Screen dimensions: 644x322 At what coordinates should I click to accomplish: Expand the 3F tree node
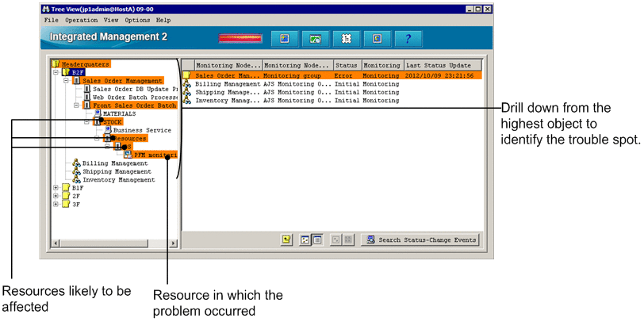pyautogui.click(x=56, y=204)
